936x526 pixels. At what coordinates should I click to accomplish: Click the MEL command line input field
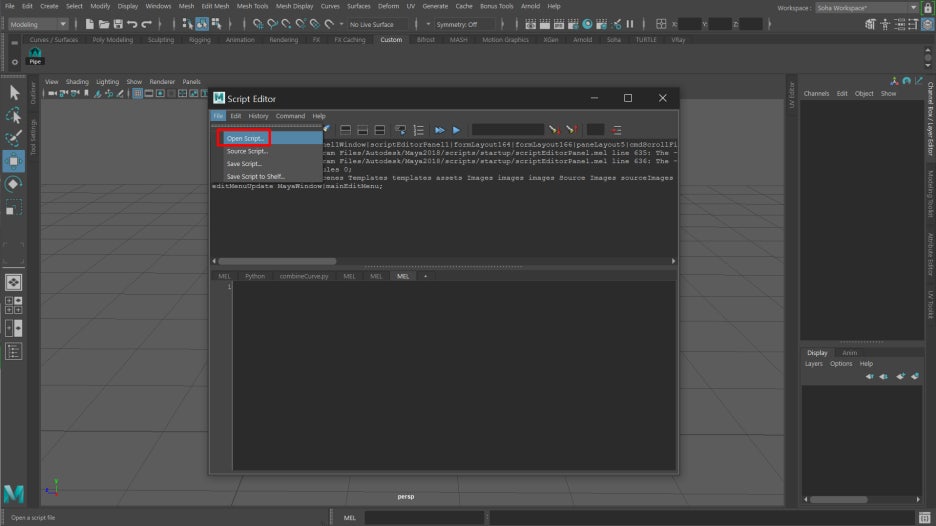pos(424,517)
